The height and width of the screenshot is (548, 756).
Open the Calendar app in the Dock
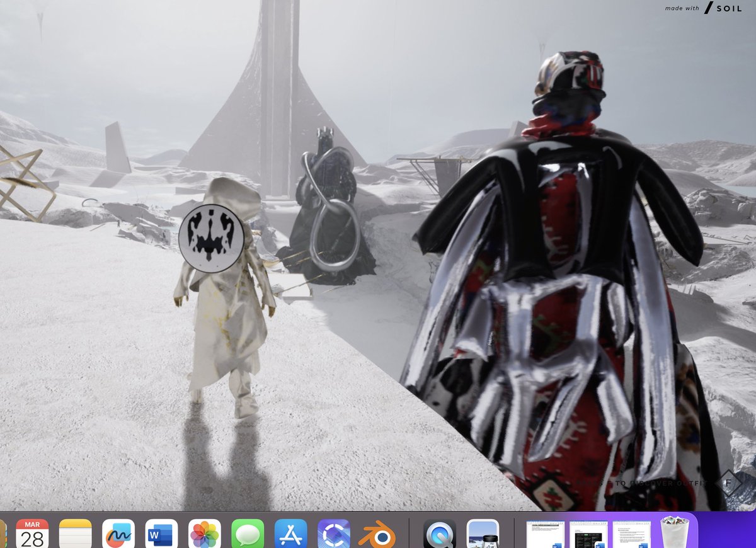pos(32,534)
